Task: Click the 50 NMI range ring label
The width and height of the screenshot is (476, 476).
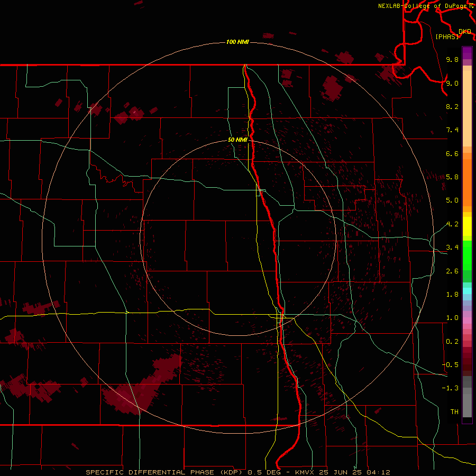Action: [237, 140]
